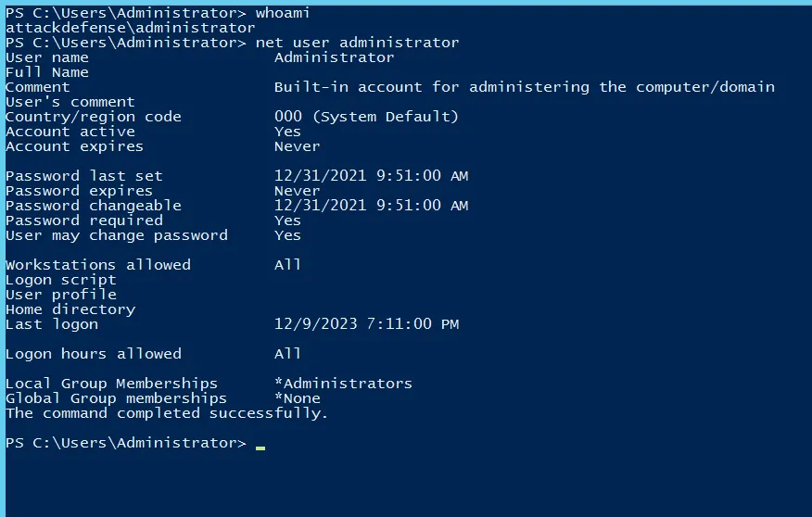The height and width of the screenshot is (517, 812).
Task: Click the 'Never' value beside Account expires
Action: click(297, 146)
